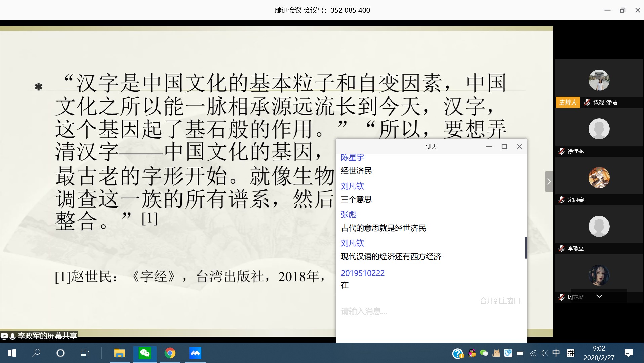Click muted mic icon next to 李豫立
Viewport: 644px width, 363px height.
click(x=561, y=249)
